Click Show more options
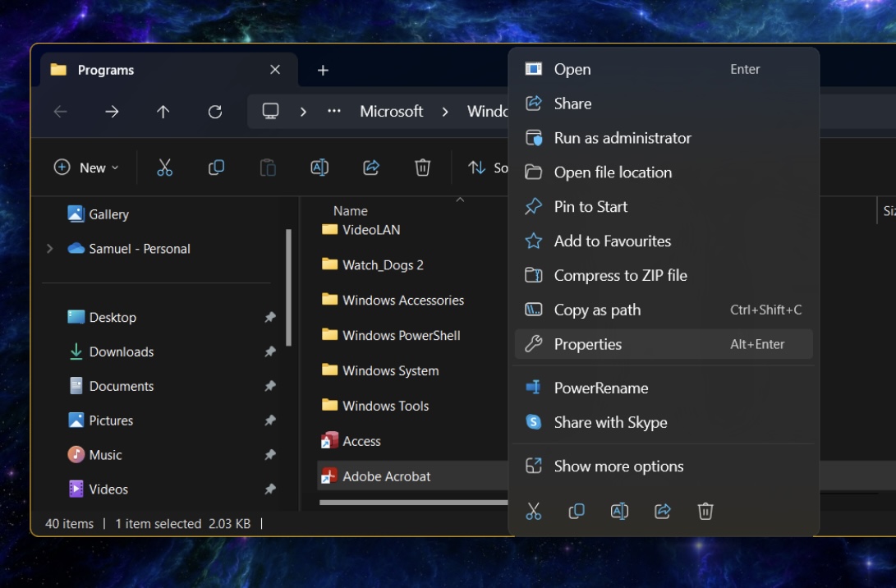Image resolution: width=896 pixels, height=588 pixels. coord(618,466)
